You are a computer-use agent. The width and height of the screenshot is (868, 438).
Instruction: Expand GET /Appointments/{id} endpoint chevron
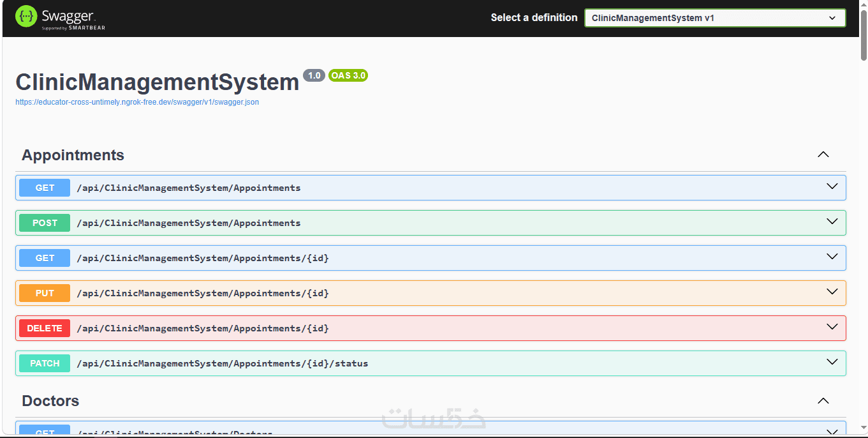coord(832,257)
